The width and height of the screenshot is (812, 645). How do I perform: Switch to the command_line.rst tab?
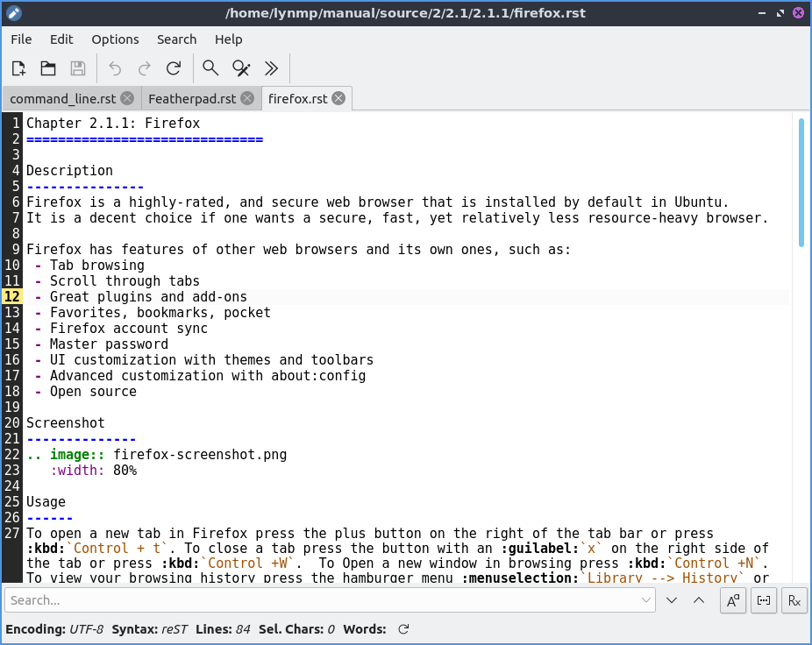(x=62, y=99)
